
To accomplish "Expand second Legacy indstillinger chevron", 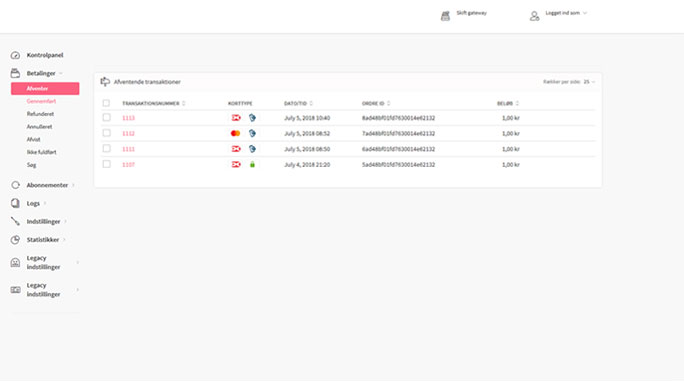I will pyautogui.click(x=78, y=290).
